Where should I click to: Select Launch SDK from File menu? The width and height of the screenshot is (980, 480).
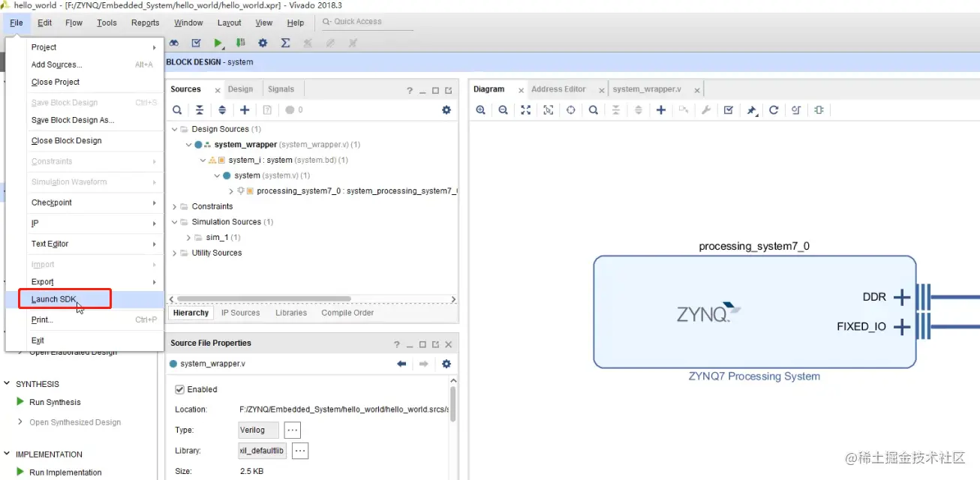click(85, 299)
